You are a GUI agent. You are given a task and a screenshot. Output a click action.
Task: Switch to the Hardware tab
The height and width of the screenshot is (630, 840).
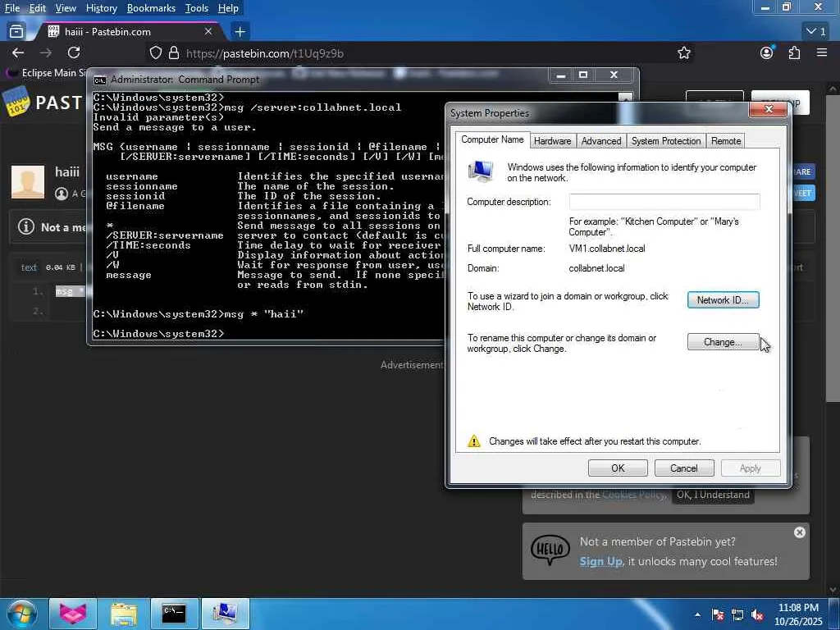[552, 141]
